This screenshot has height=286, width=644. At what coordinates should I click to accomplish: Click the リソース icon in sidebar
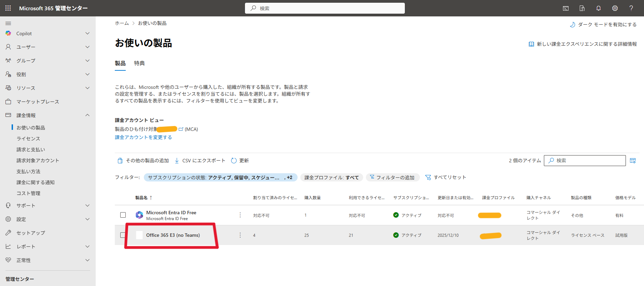pos(8,88)
